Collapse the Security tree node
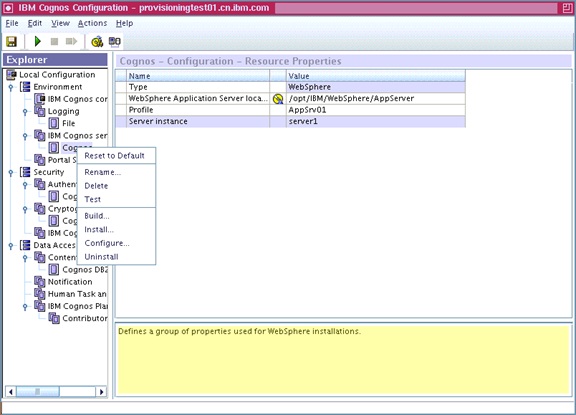This screenshot has width=576, height=415. point(11,173)
